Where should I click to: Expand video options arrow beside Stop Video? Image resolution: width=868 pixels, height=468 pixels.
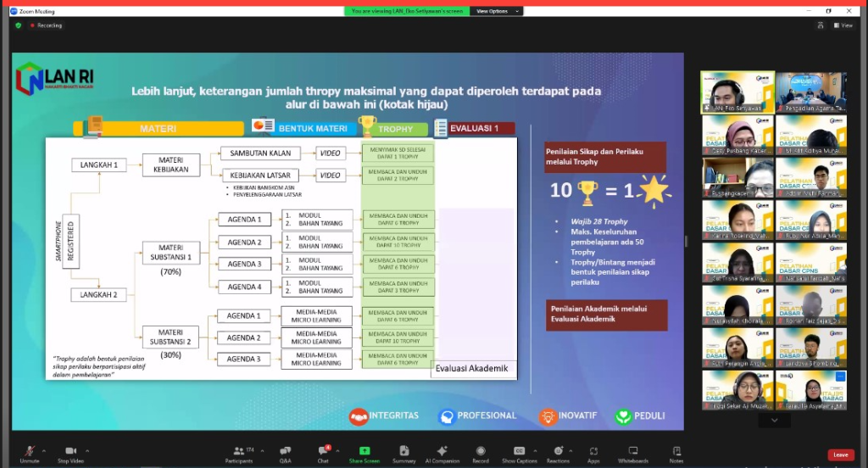click(87, 449)
